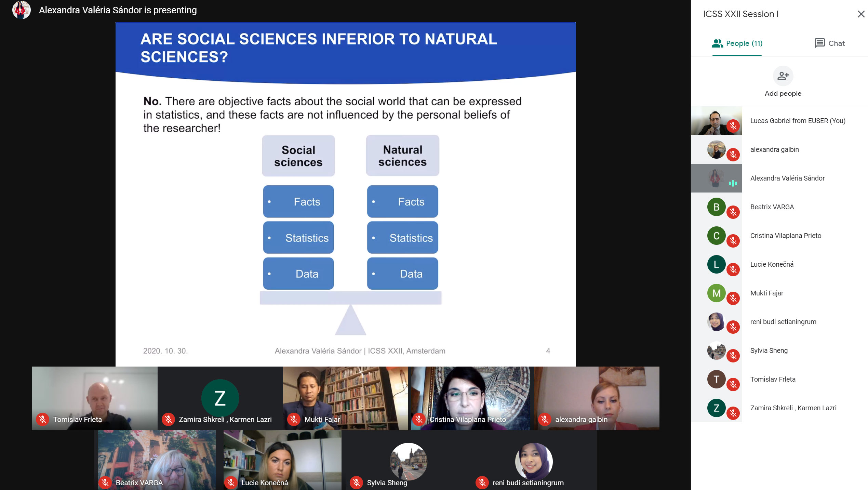
Task: Click muted mic icon beside Mukti Fajar in list
Action: click(733, 299)
